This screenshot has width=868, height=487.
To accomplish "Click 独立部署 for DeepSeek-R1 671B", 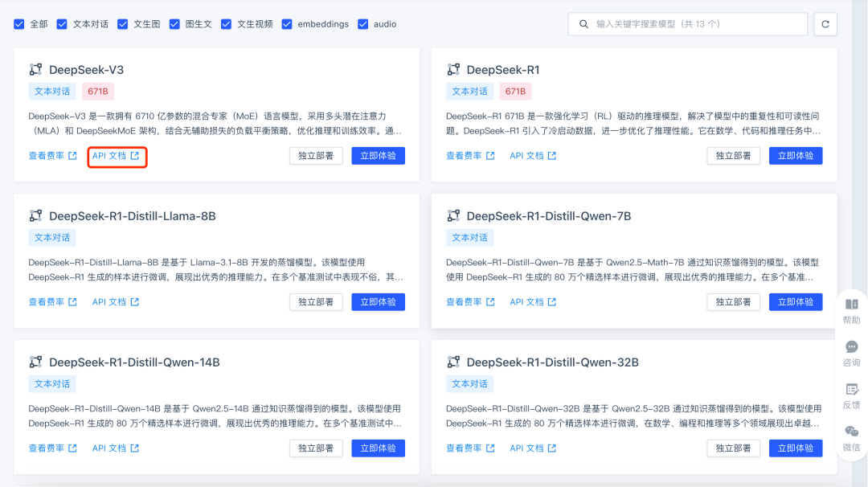I will coord(734,156).
